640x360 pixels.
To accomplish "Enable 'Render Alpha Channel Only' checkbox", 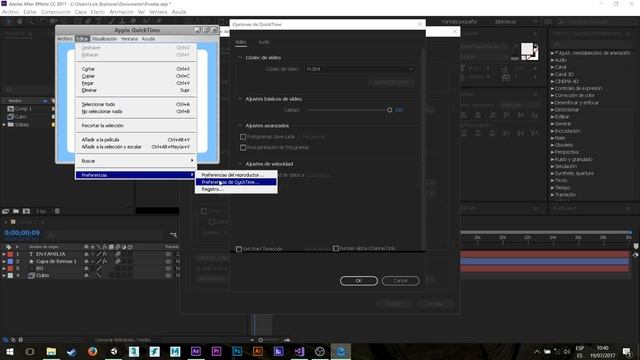I will (336, 248).
